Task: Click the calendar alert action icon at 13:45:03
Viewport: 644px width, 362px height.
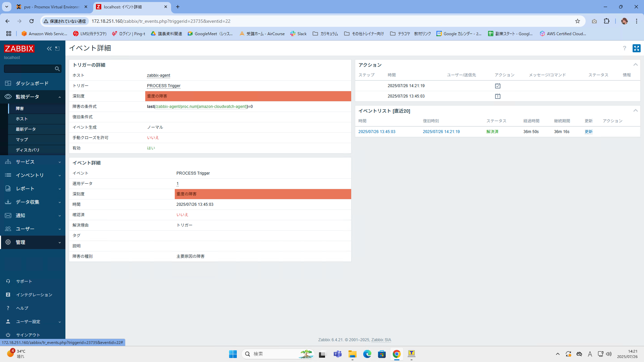Action: [x=497, y=96]
